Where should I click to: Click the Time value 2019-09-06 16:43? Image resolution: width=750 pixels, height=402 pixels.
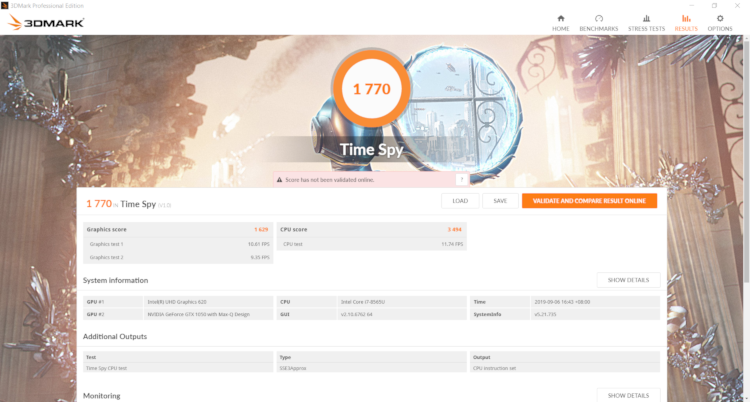561,302
